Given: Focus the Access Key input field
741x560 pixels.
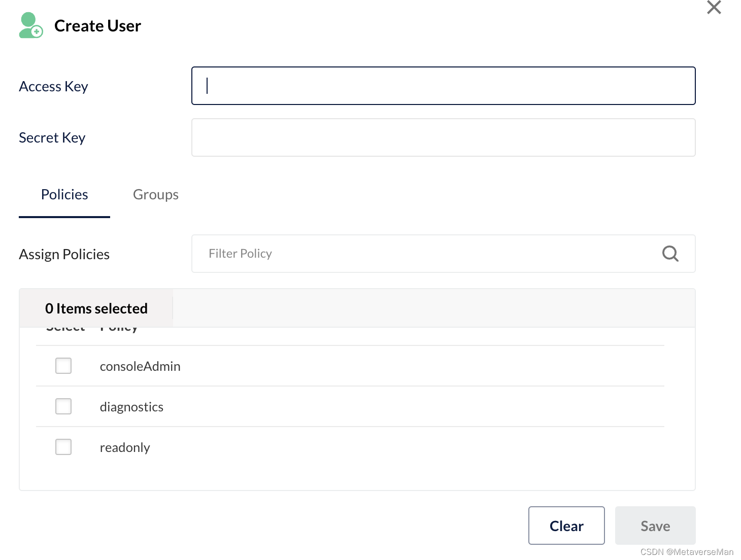Looking at the screenshot, I should [x=443, y=86].
